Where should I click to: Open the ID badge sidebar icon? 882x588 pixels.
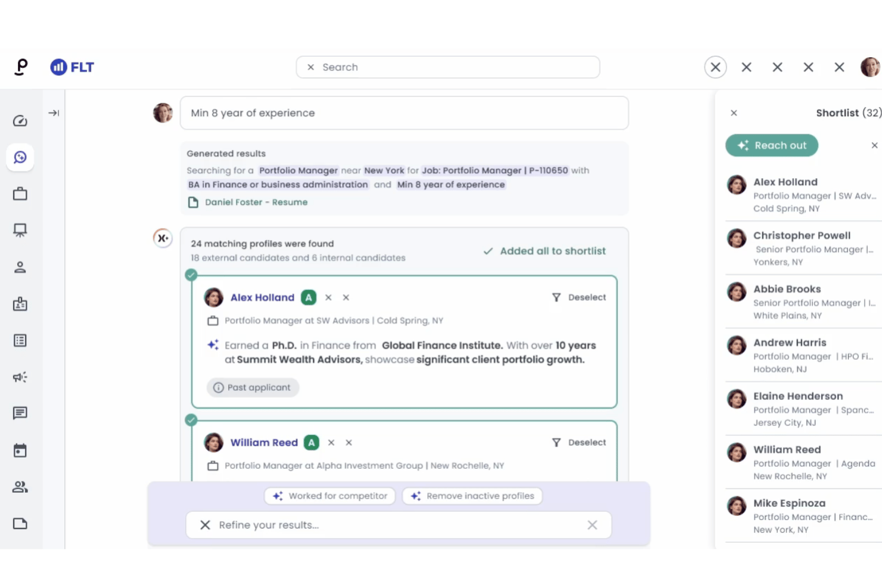click(x=20, y=304)
